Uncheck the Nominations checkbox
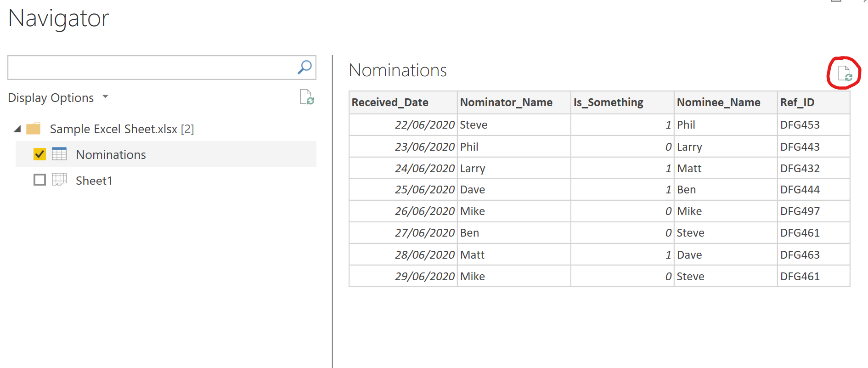 [40, 154]
